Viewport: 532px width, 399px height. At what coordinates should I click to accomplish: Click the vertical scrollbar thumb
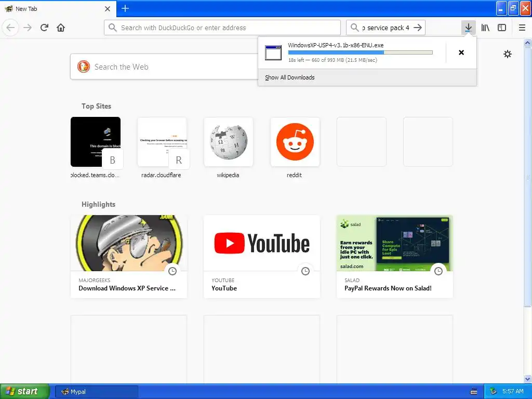pyautogui.click(x=527, y=177)
